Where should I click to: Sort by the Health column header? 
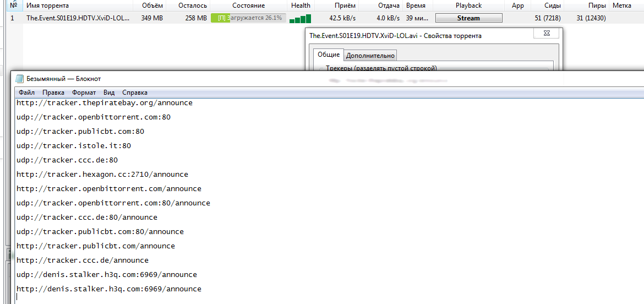coord(301,6)
